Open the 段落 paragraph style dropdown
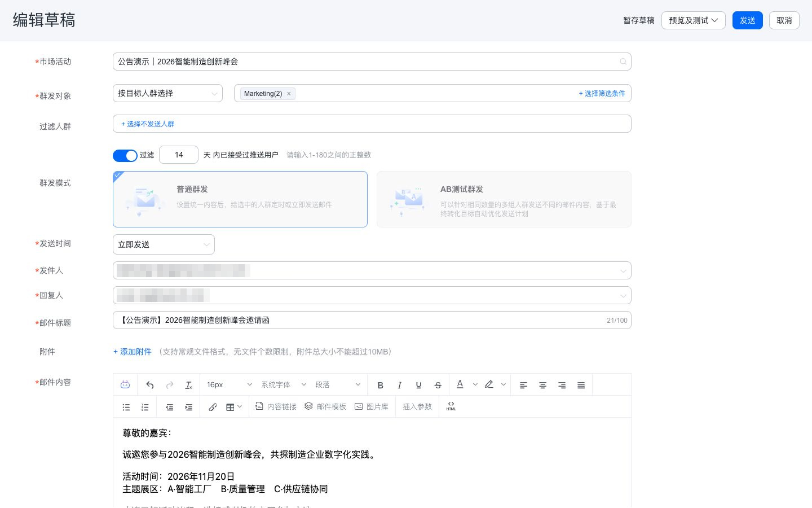Screen dimensions: 812x508 tap(338, 385)
